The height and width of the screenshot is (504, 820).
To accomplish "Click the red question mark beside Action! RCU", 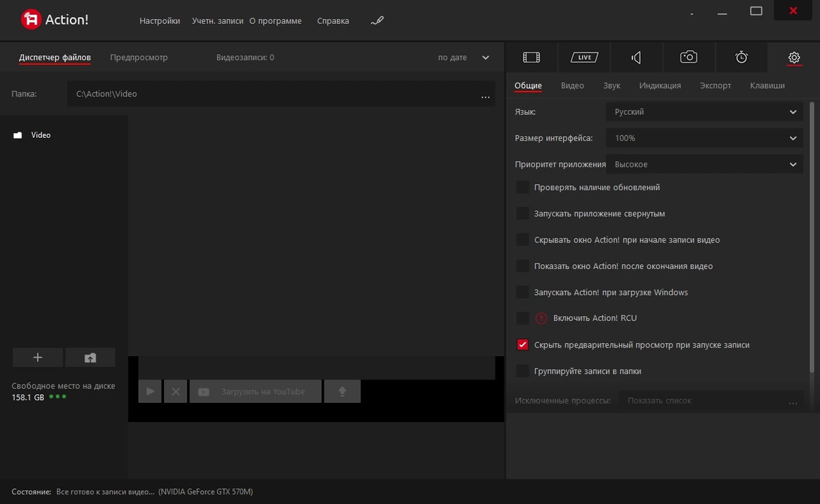I will click(x=541, y=318).
